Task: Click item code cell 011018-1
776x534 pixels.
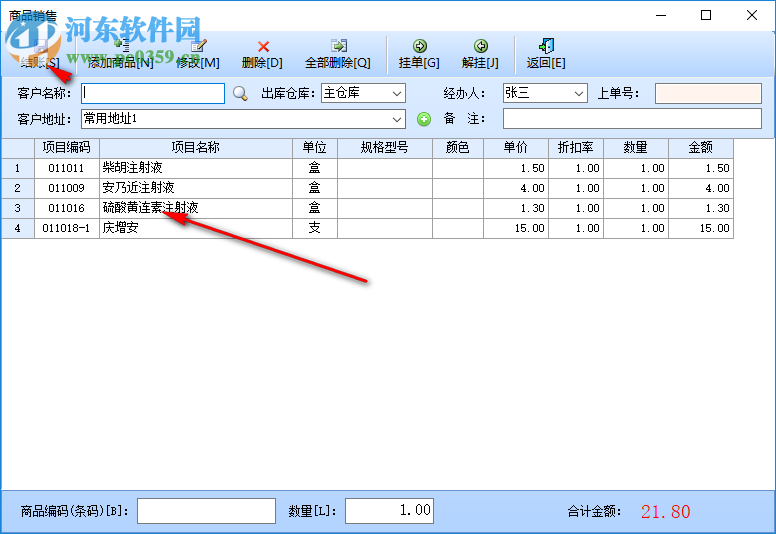Action: pyautogui.click(x=67, y=228)
